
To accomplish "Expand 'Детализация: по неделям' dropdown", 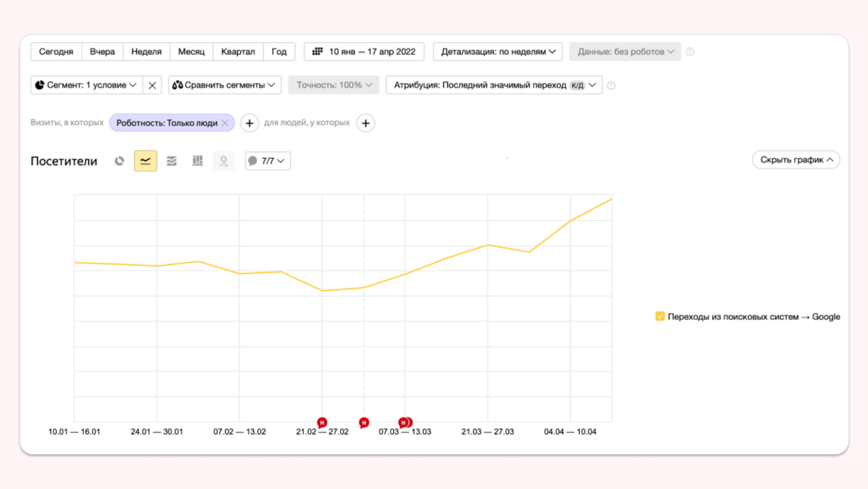I will coord(497,52).
